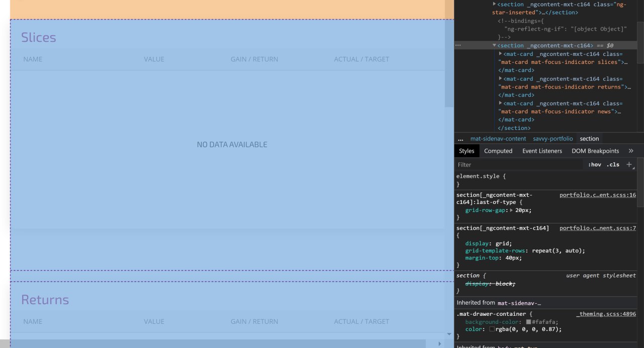The image size is (644, 348).
Task: Open the DOM Breakpoints tab
Action: click(595, 151)
